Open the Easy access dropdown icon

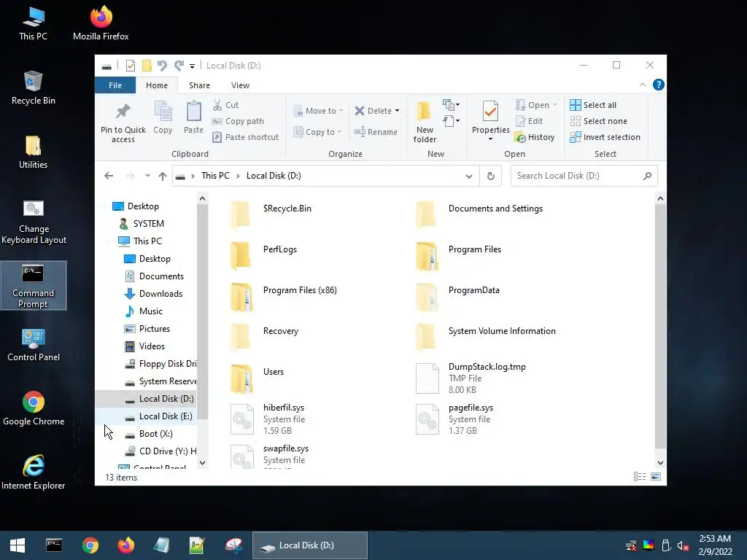click(451, 121)
